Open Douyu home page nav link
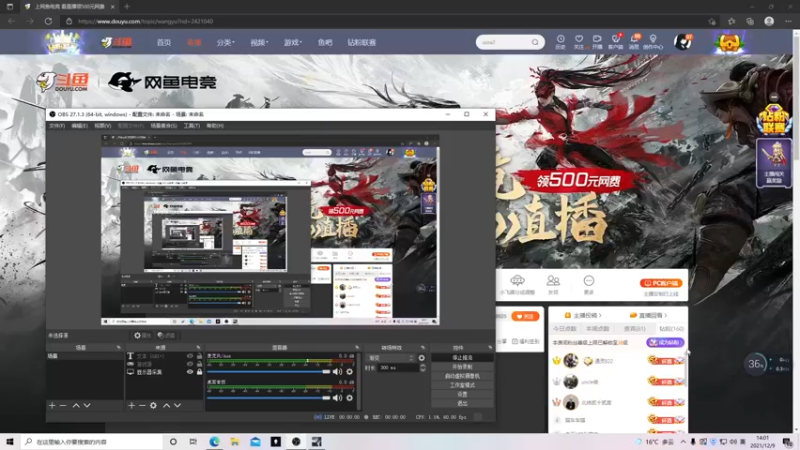The height and width of the screenshot is (450, 800). pyautogui.click(x=164, y=42)
